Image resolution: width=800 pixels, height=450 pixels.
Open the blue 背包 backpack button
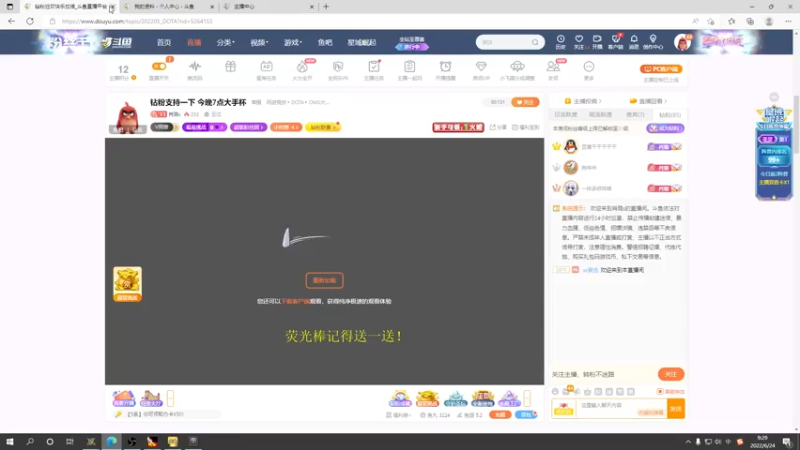(526, 415)
